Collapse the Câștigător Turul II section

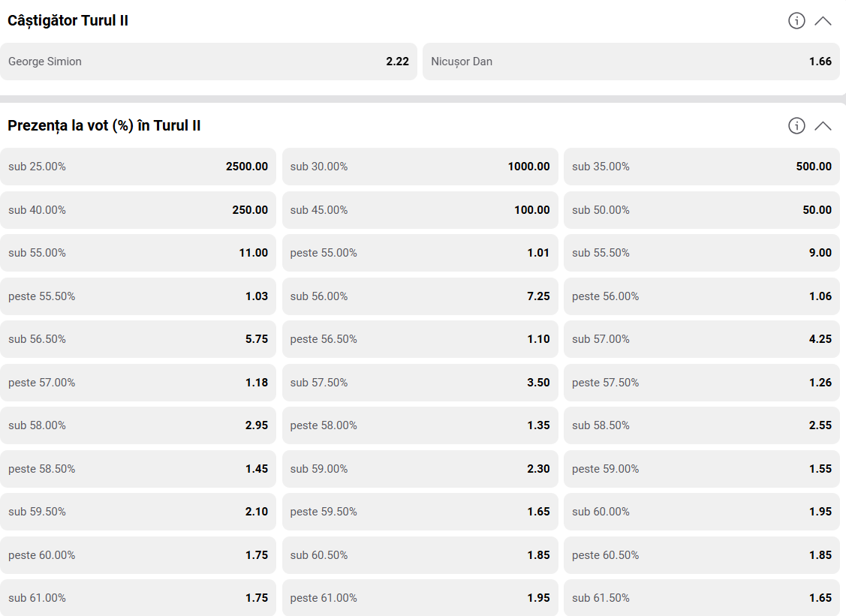pos(823,21)
